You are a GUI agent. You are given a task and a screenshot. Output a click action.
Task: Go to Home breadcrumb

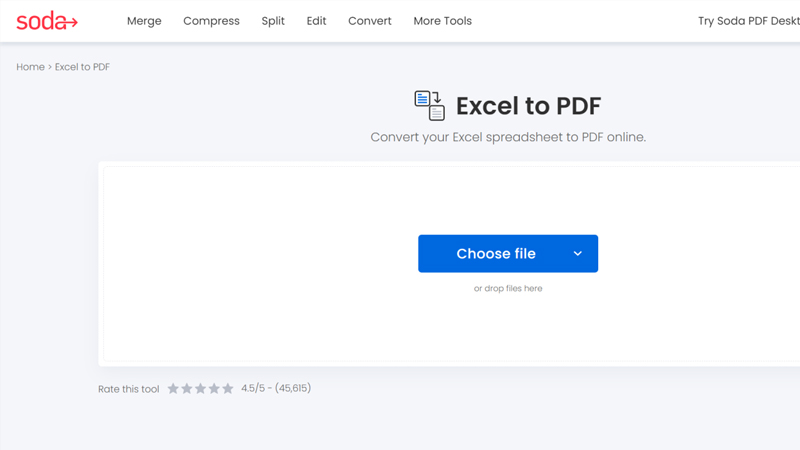tap(30, 67)
